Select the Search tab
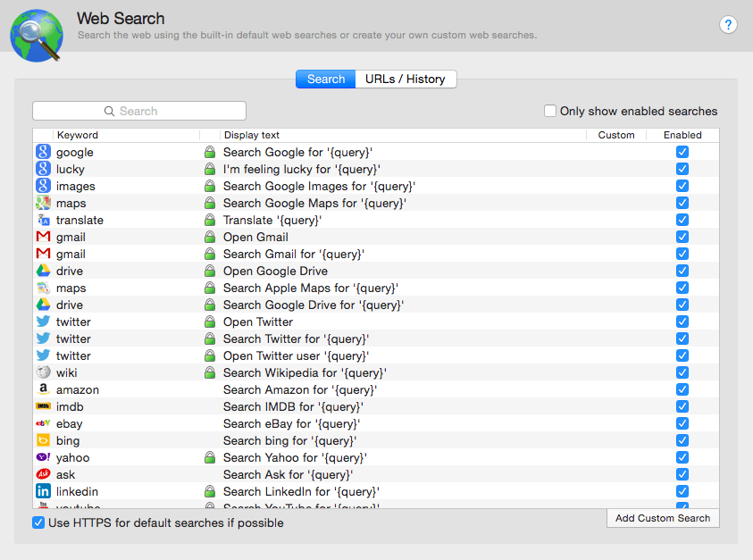753x560 pixels. pos(325,79)
